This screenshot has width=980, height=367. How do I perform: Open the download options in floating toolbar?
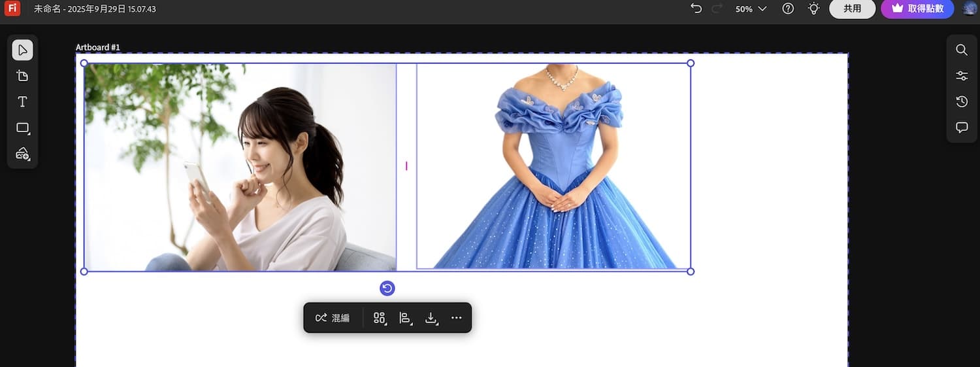point(431,318)
